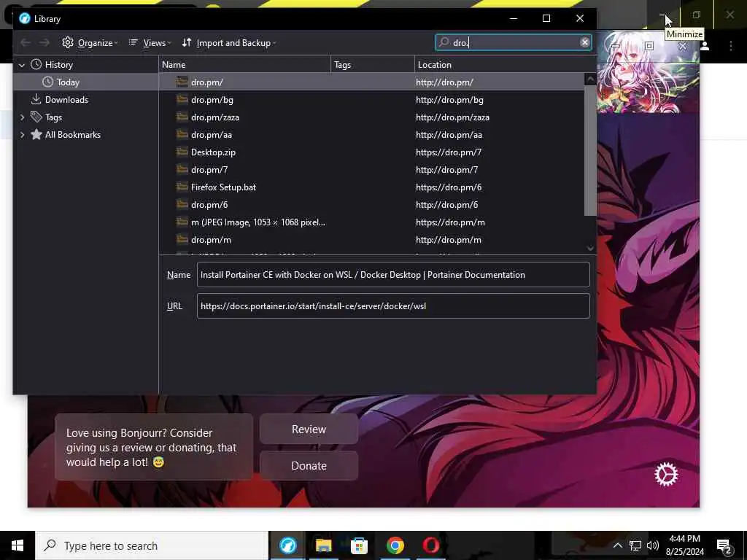747x560 pixels.
Task: Expand the All Bookmarks tree node
Action: [x=22, y=135]
